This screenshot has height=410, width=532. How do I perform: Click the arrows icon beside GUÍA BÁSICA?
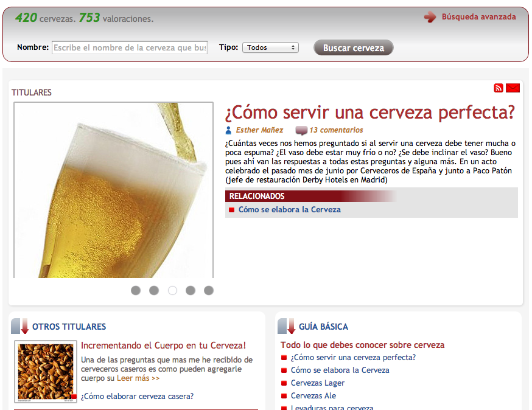(x=286, y=325)
